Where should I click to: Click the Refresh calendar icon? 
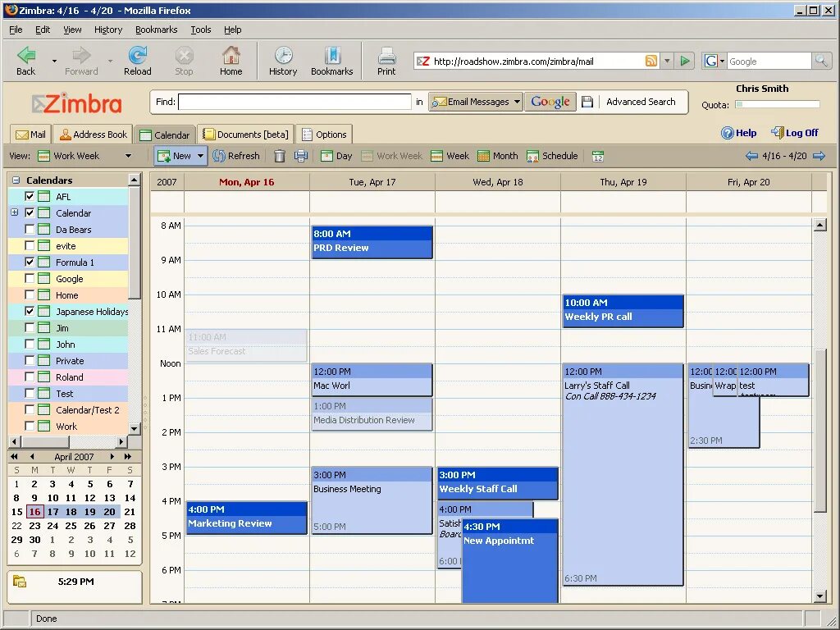(x=218, y=156)
